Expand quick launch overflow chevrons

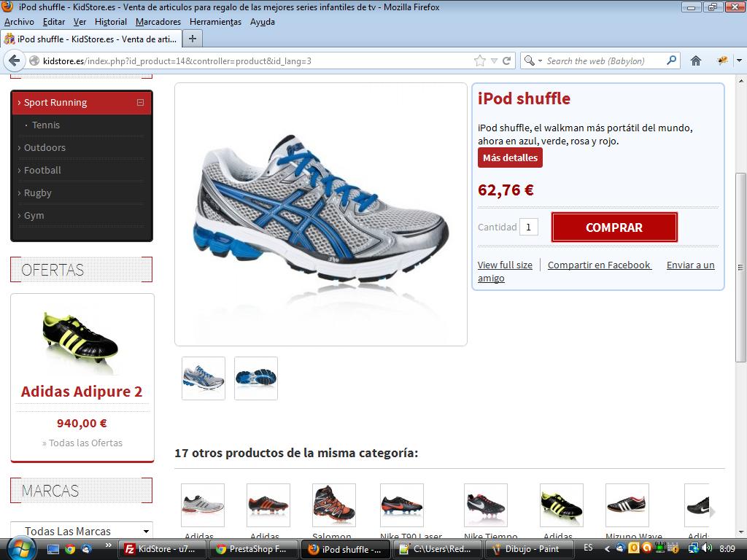tap(108, 545)
